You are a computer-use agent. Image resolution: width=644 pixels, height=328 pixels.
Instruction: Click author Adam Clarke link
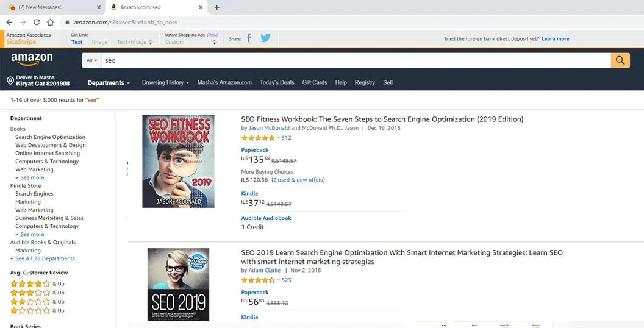(x=265, y=271)
